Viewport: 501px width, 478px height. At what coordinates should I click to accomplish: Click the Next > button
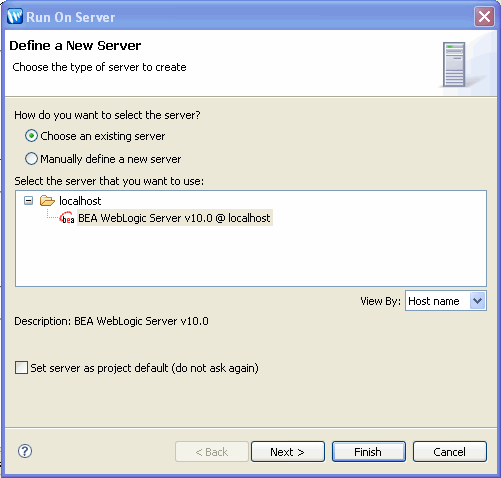coord(288,452)
